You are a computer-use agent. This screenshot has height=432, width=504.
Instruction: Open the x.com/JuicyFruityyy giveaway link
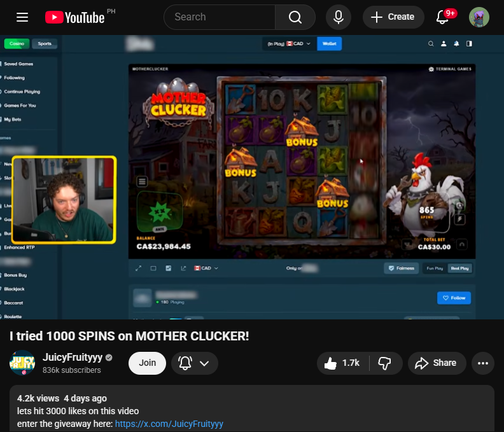click(169, 424)
